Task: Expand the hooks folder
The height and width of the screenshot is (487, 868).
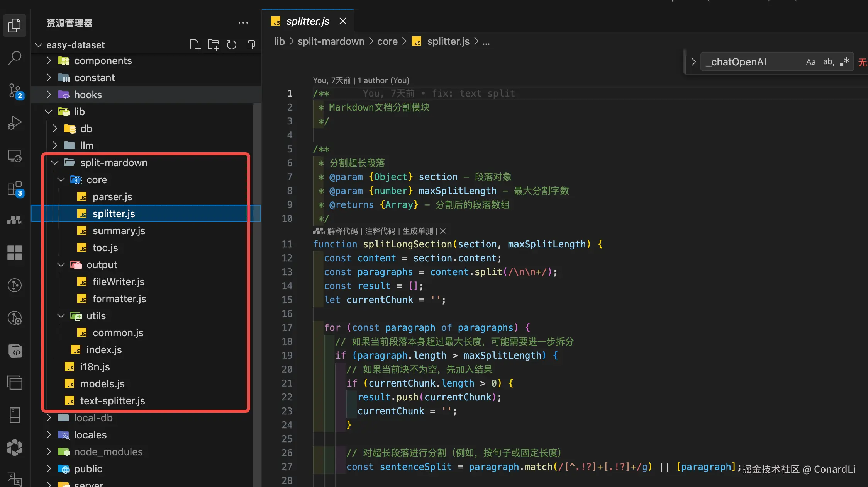Action: (x=88, y=95)
